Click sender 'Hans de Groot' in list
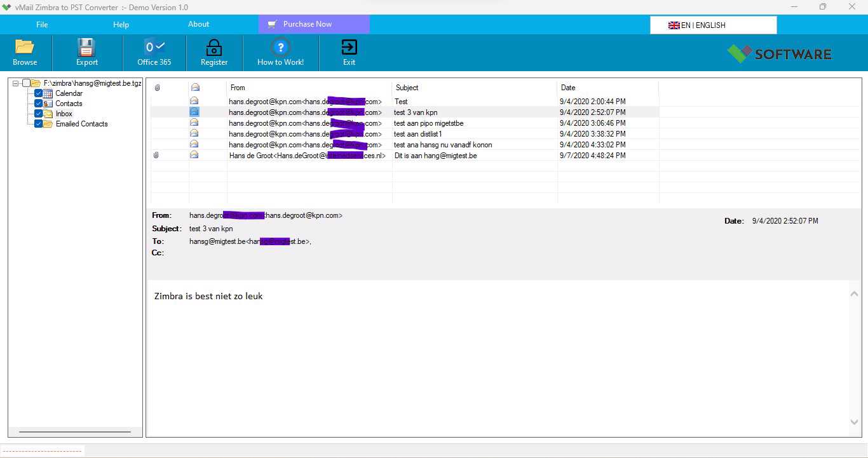The image size is (868, 458). [307, 156]
